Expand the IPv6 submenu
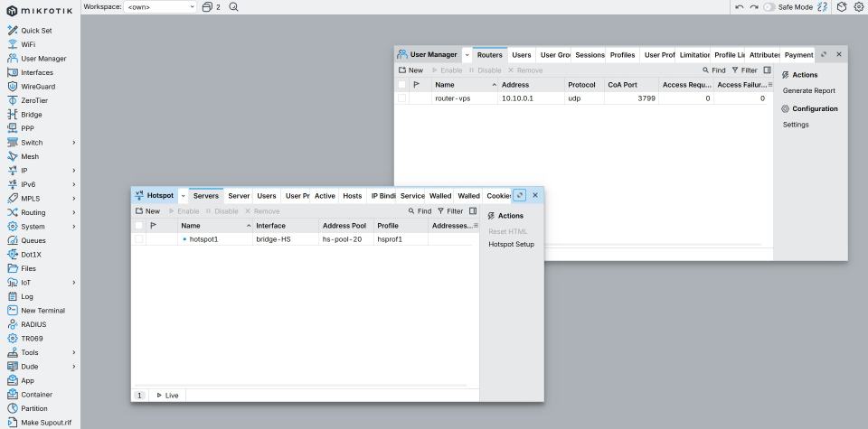The width and height of the screenshot is (868, 429). click(73, 184)
